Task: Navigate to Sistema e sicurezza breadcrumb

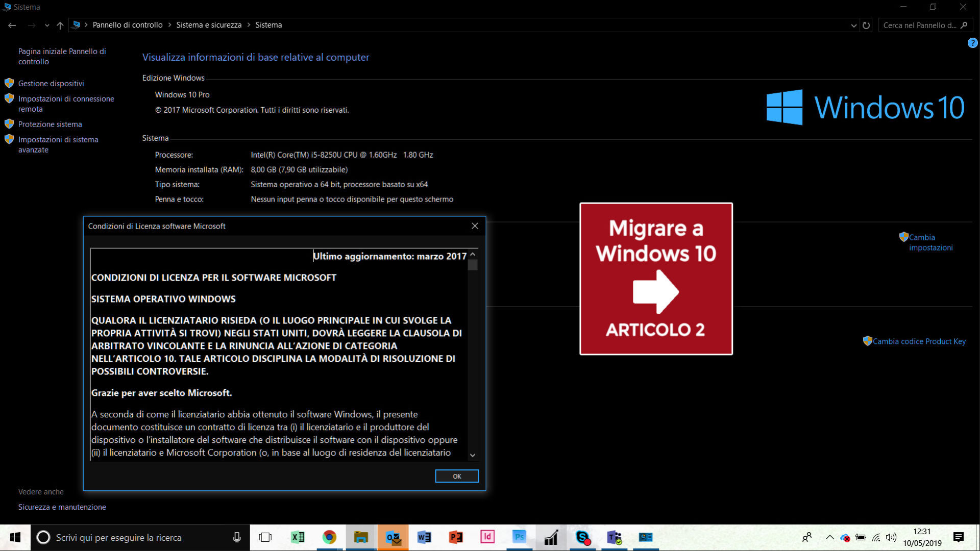Action: (209, 24)
